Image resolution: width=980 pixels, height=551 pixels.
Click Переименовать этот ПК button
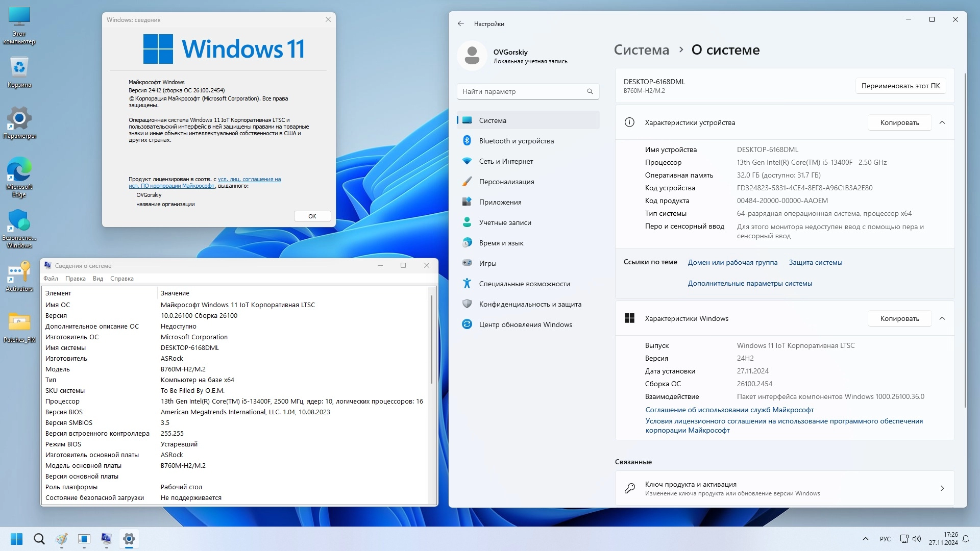tap(900, 86)
